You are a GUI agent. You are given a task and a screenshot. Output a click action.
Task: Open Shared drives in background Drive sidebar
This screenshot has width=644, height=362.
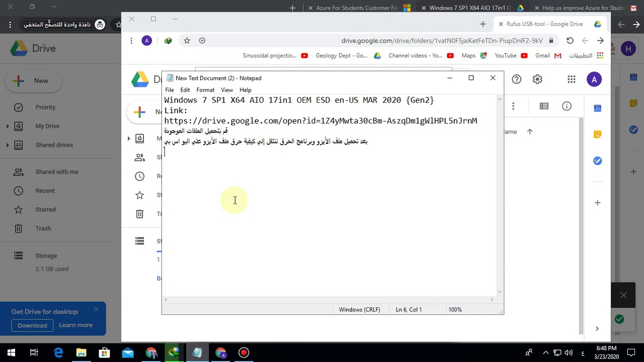(x=54, y=145)
